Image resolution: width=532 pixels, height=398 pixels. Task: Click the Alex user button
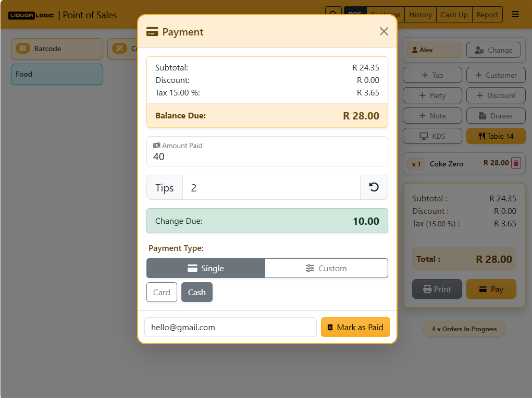[435, 50]
